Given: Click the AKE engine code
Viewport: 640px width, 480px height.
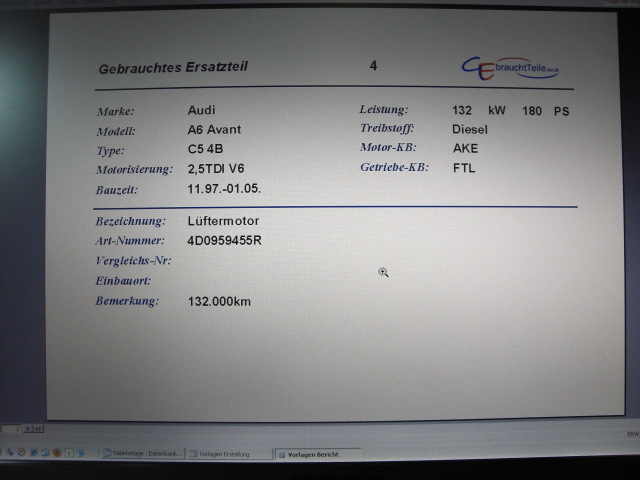Looking at the screenshot, I should 465,148.
